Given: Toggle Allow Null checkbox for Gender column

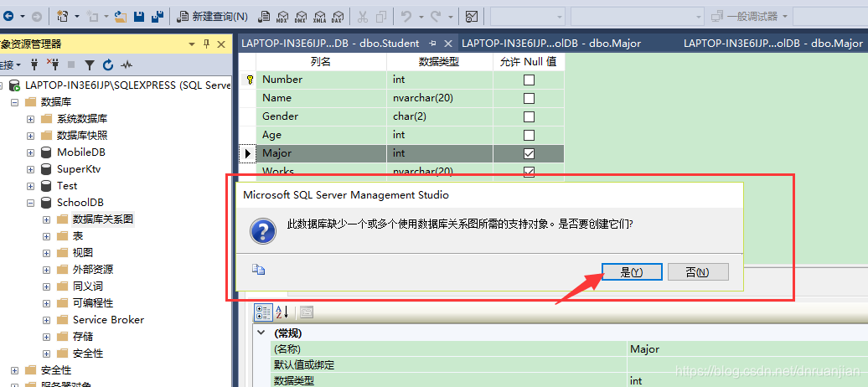Looking at the screenshot, I should 529,116.
